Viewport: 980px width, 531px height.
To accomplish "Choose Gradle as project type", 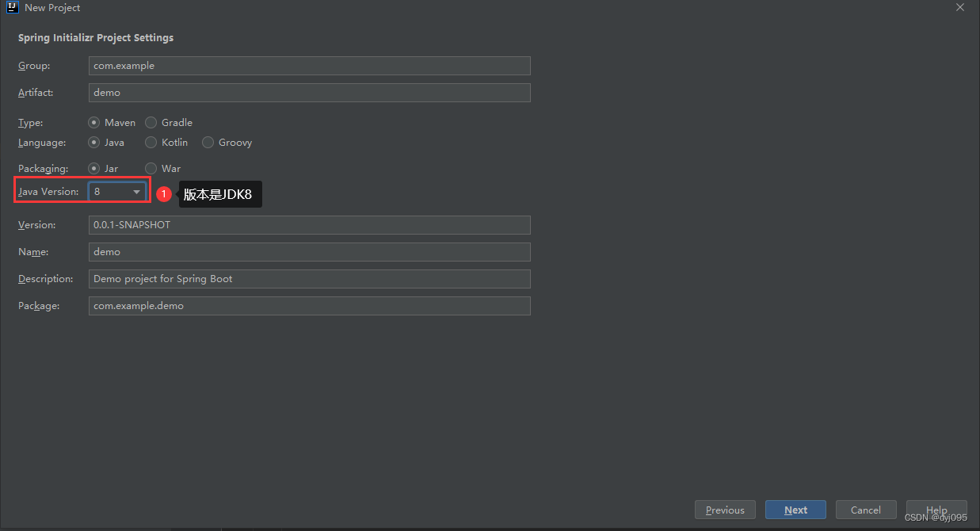I will tap(151, 123).
